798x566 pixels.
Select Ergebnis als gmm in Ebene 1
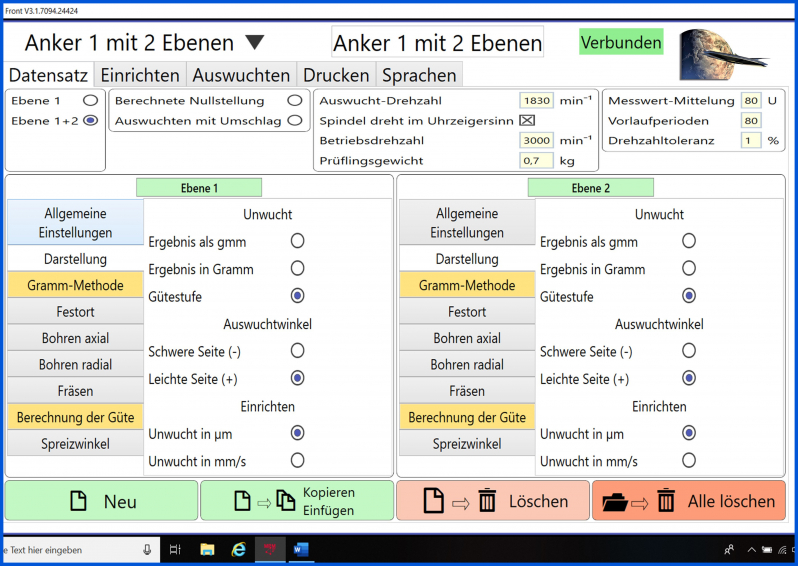297,241
